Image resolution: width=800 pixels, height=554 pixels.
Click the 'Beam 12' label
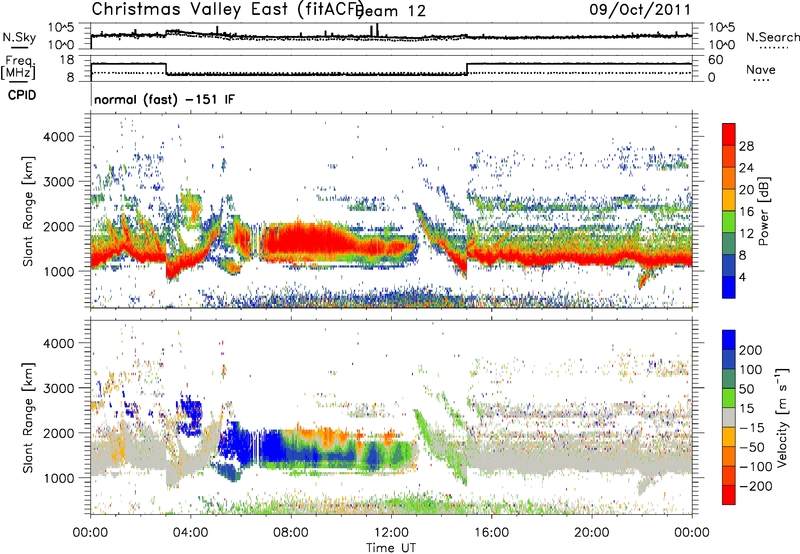391,11
